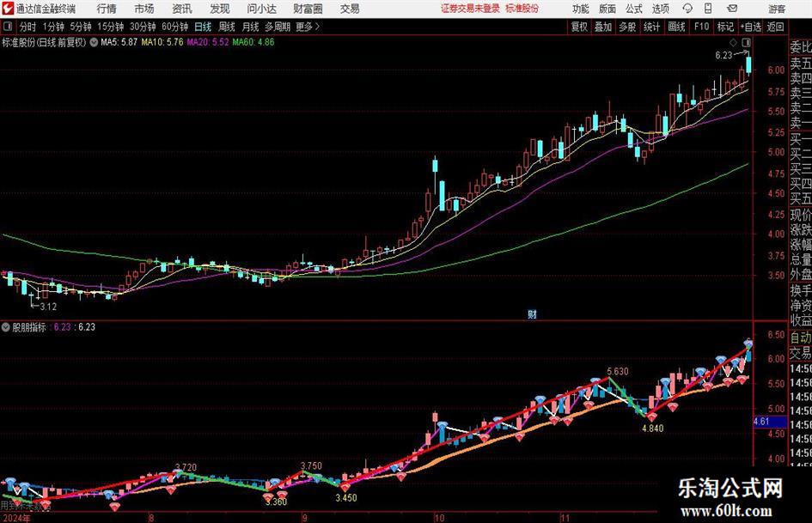Click the 财 marker icon on the chart

tap(532, 314)
